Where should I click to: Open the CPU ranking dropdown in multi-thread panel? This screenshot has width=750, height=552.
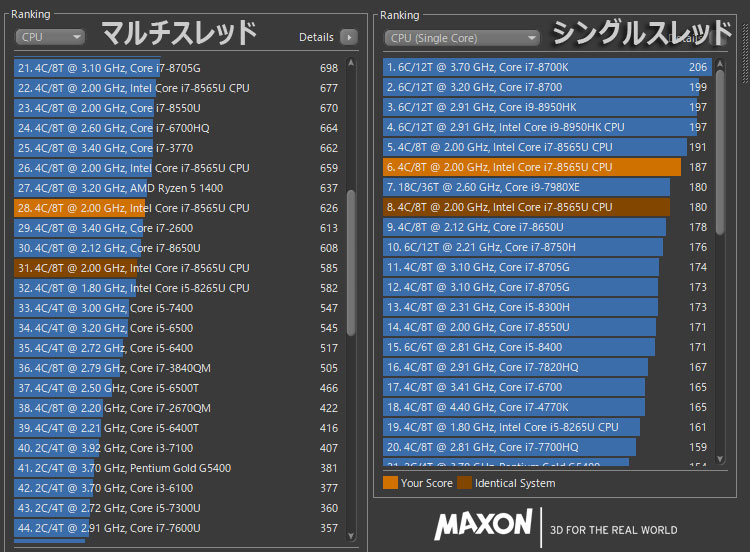click(x=50, y=37)
